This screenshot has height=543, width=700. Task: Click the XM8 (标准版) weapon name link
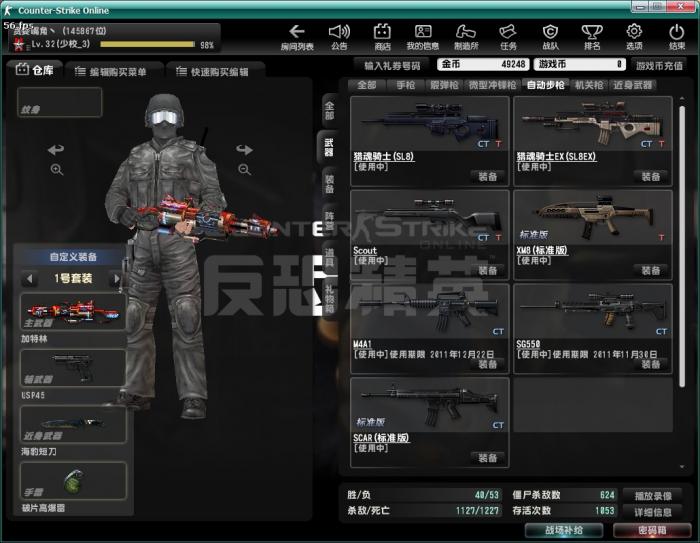[542, 251]
